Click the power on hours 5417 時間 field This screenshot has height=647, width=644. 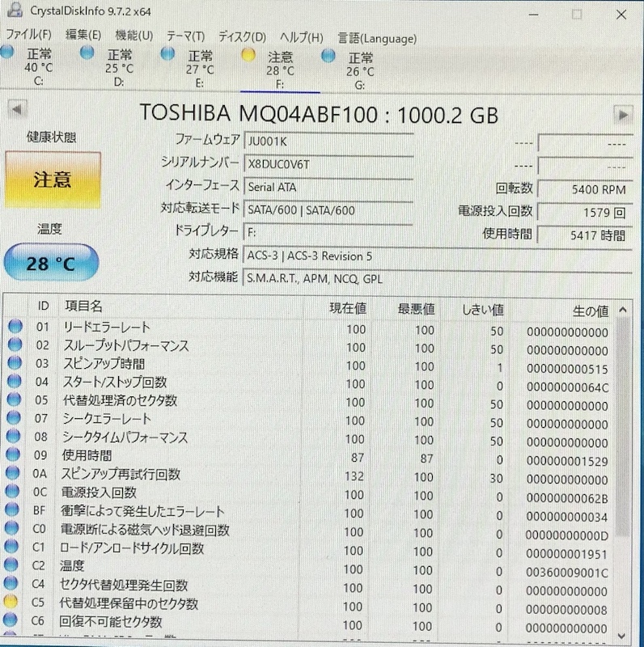click(586, 235)
